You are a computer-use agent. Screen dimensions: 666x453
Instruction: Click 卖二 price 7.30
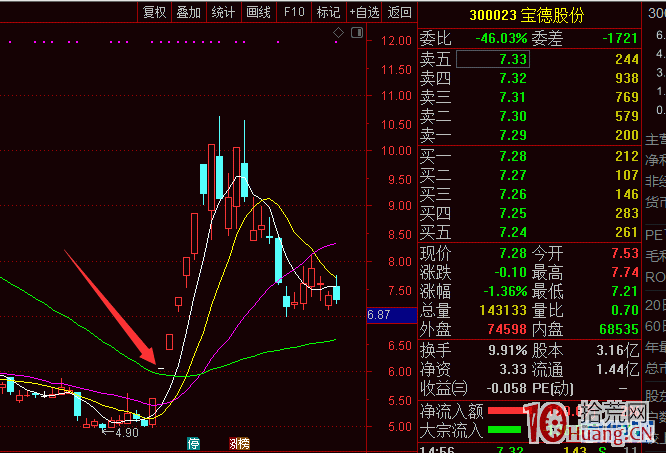point(513,116)
